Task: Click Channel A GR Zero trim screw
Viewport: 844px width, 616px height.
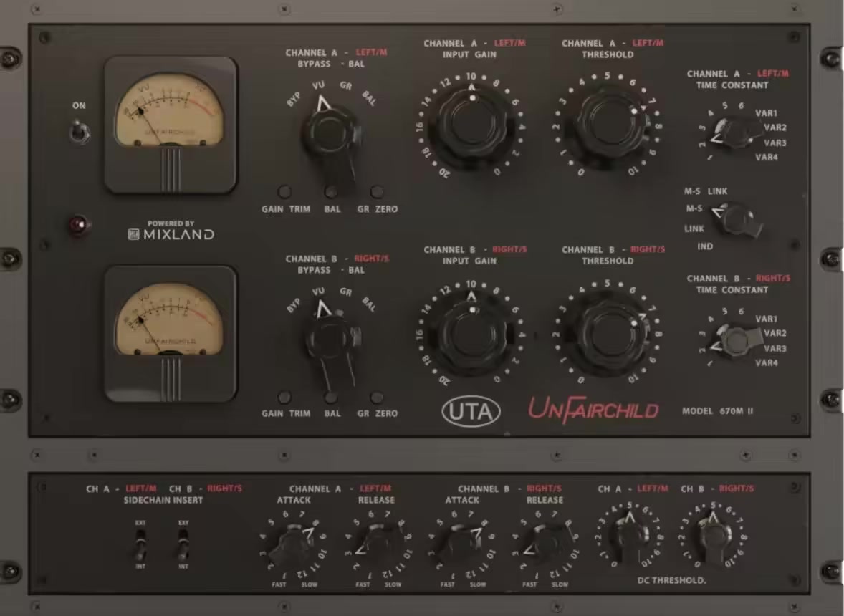Action: click(x=376, y=192)
